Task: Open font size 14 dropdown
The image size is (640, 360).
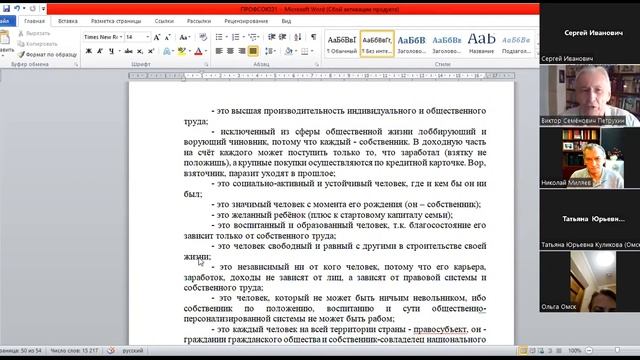Action: pyautogui.click(x=148, y=37)
